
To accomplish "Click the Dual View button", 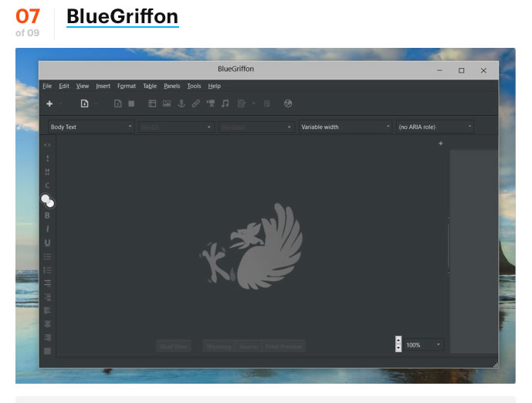I will pyautogui.click(x=174, y=347).
